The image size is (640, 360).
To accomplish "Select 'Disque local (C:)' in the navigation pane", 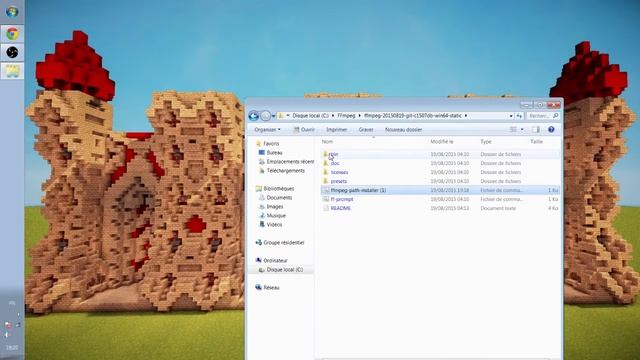I will pos(284,270).
